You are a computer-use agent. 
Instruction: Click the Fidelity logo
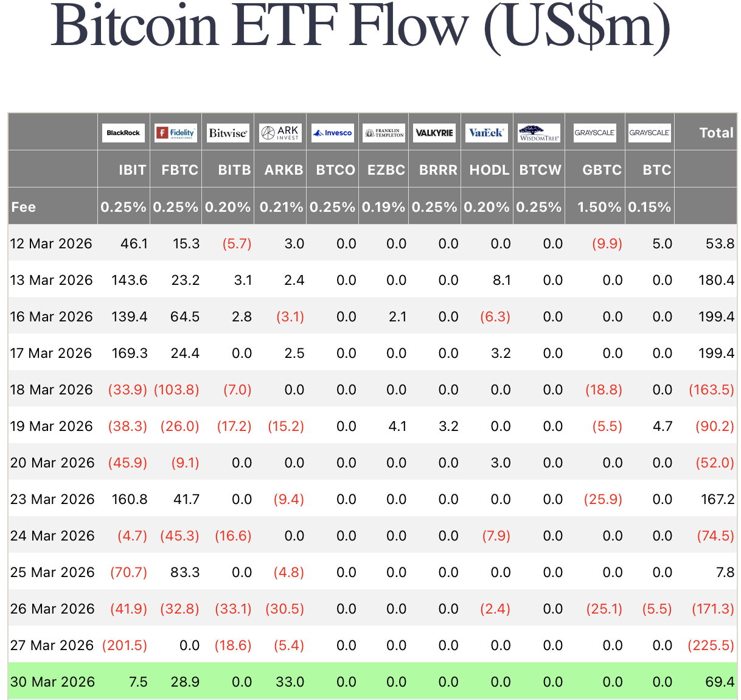[x=176, y=133]
